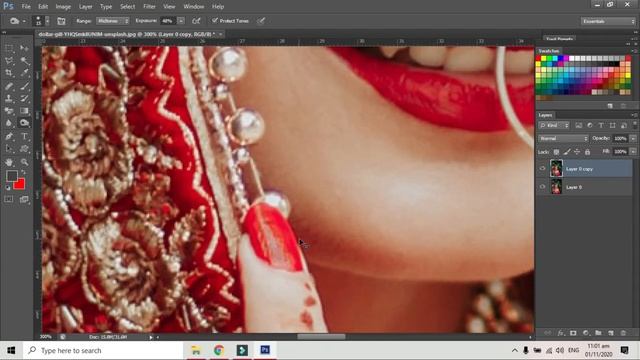Screen dimensions: 640x360
Task: Open the Window menu
Action: coord(193,7)
